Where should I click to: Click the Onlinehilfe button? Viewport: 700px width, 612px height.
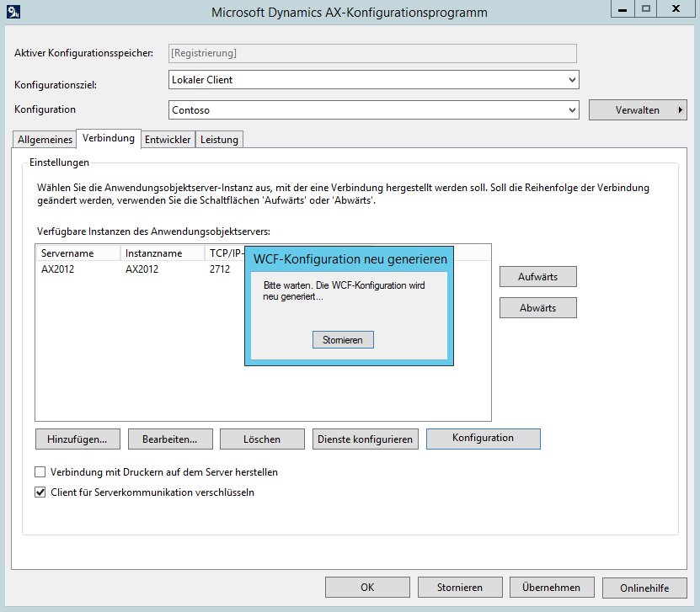[644, 587]
